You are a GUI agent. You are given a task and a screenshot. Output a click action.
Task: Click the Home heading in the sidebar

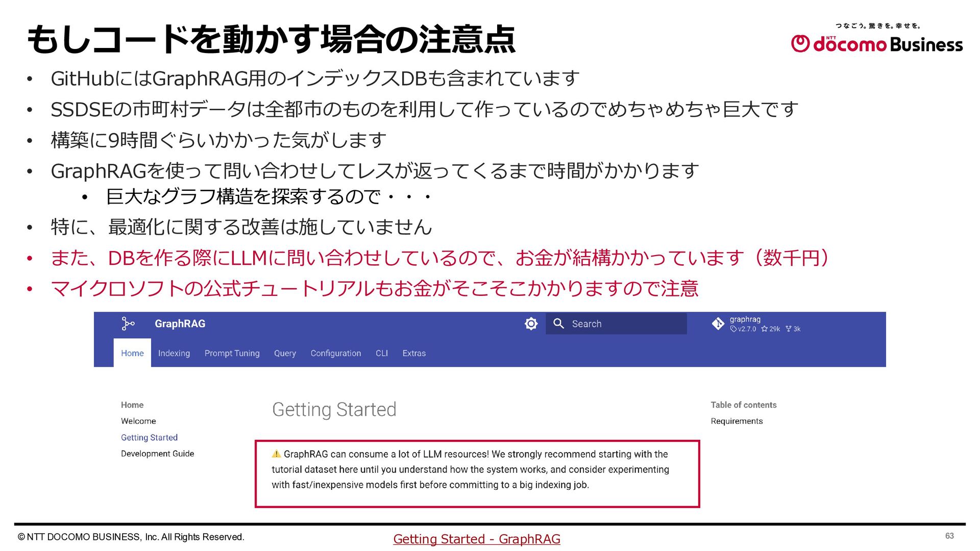[x=132, y=405]
